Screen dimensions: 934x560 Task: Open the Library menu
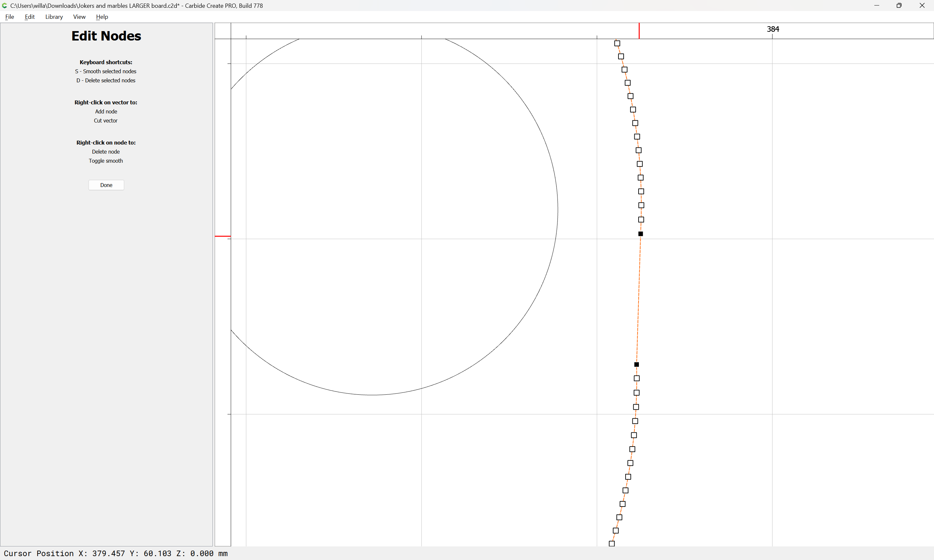(54, 17)
